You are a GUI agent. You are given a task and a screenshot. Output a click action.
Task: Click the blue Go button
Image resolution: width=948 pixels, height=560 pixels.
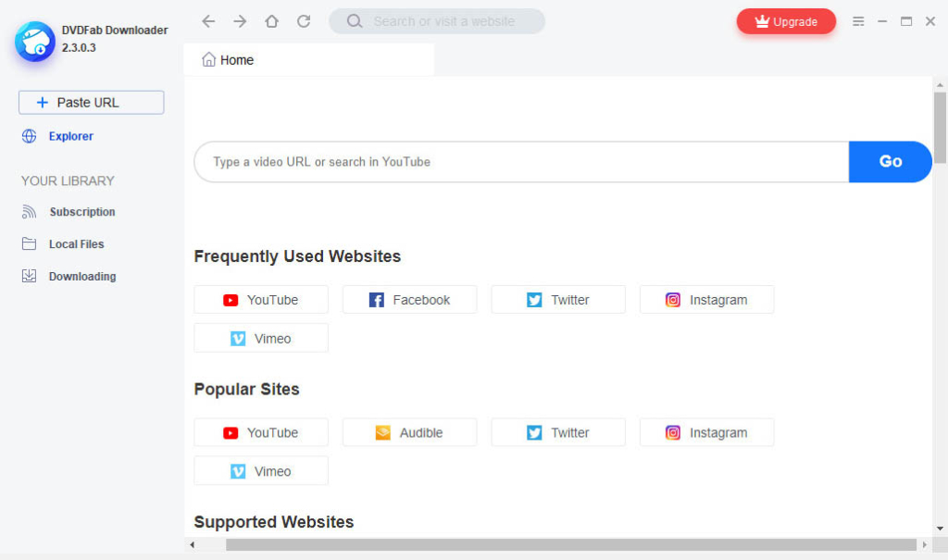pos(890,162)
